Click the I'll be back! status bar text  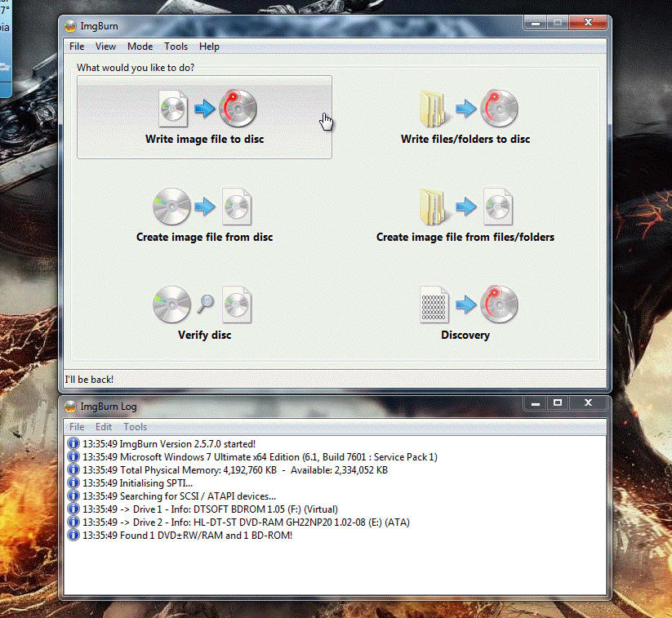tap(89, 380)
